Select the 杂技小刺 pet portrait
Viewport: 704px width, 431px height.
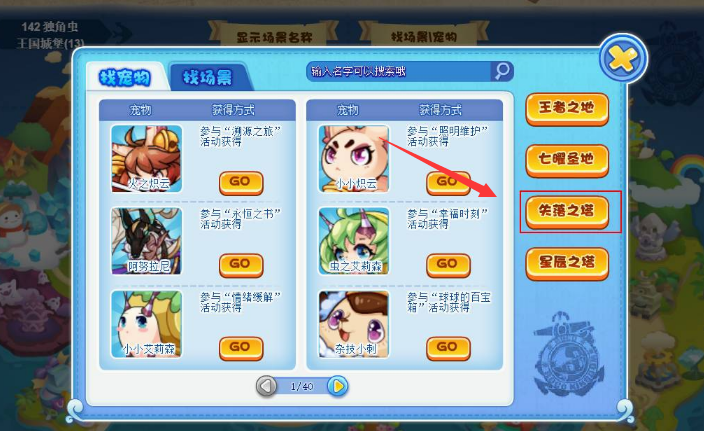tap(354, 324)
